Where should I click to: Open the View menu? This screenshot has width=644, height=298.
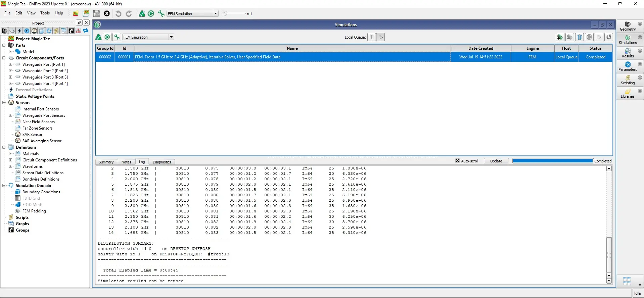[31, 13]
